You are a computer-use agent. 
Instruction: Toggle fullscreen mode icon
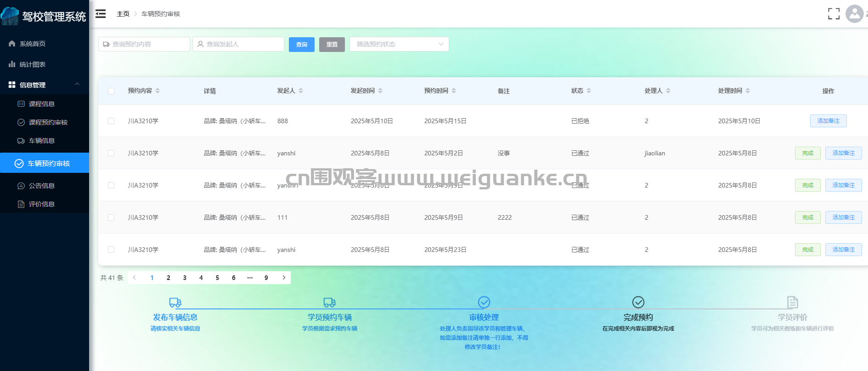[x=834, y=14]
